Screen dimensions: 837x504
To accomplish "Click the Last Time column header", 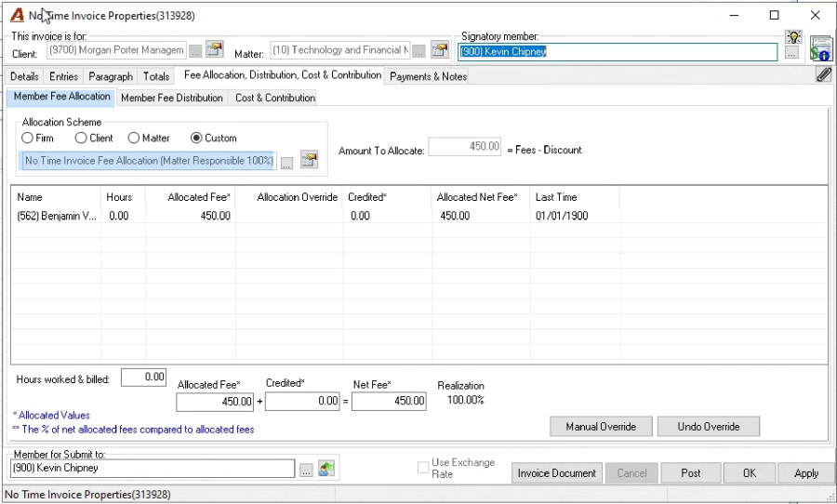I will [x=575, y=197].
